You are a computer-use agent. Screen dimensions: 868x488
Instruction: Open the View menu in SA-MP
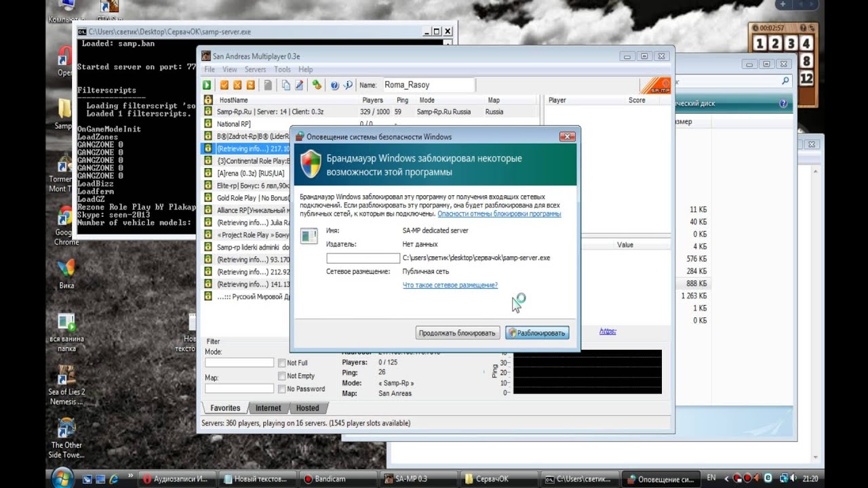click(230, 70)
